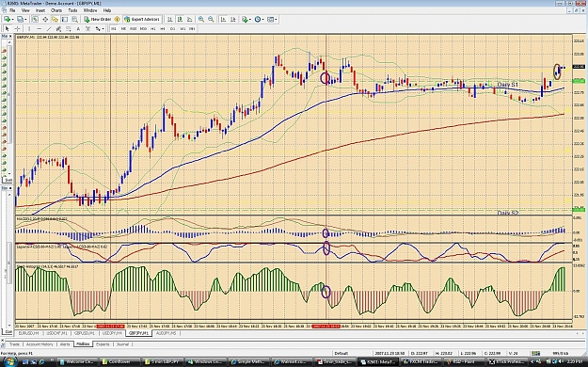The image size is (588, 367).
Task: Select the equidistant channel tool
Action: [58, 28]
